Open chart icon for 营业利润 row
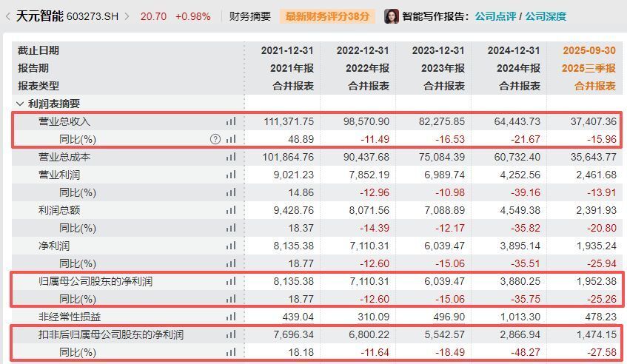Image resolution: width=627 pixels, height=364 pixels. coord(231,175)
